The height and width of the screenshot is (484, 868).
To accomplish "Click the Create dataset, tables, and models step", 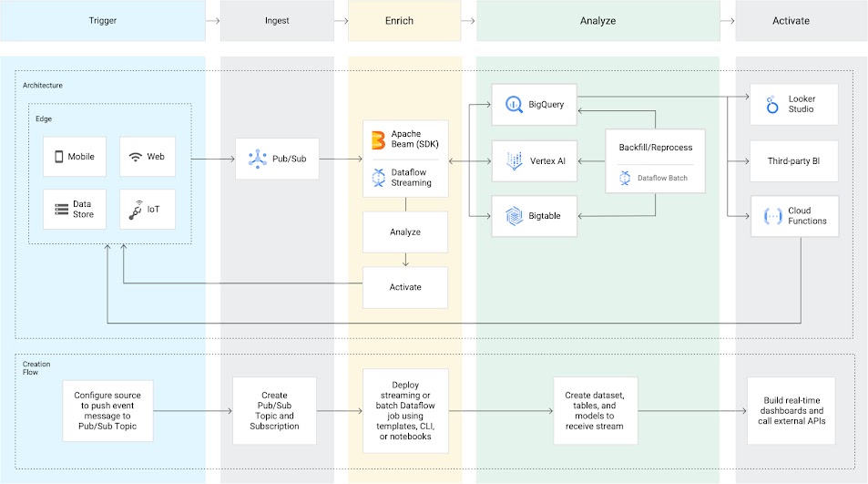I will coord(595,411).
